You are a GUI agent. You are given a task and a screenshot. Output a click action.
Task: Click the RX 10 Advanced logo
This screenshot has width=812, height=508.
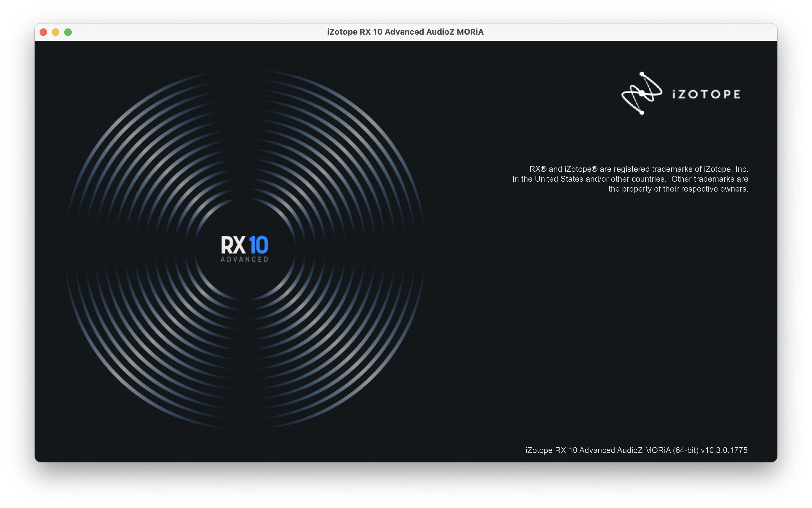[x=245, y=249]
